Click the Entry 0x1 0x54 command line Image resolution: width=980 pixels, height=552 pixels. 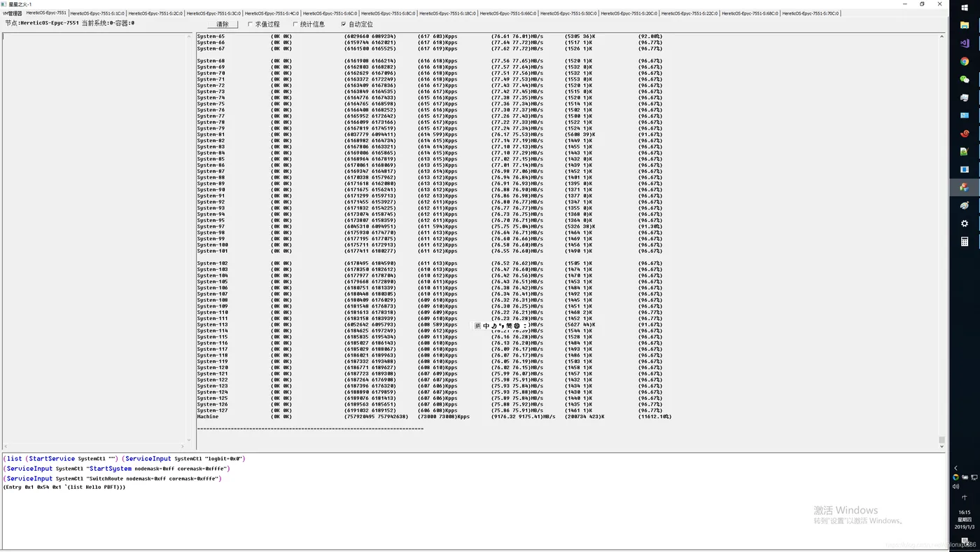(x=64, y=488)
